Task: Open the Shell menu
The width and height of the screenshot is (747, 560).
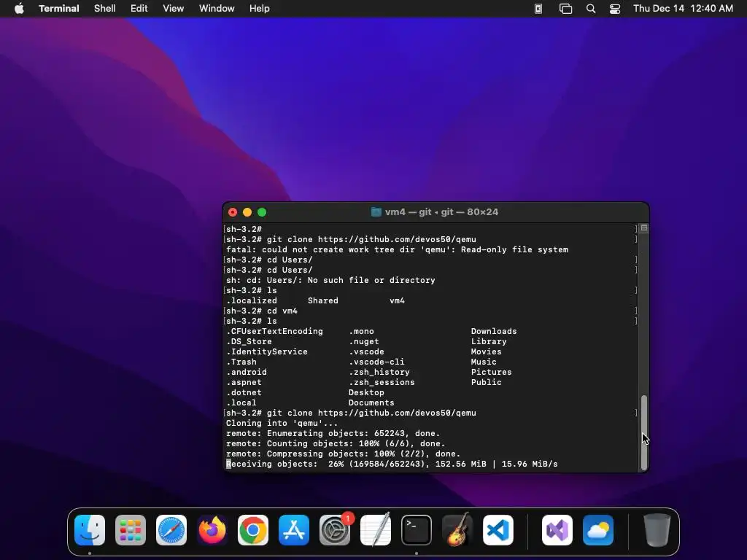Action: tap(105, 8)
